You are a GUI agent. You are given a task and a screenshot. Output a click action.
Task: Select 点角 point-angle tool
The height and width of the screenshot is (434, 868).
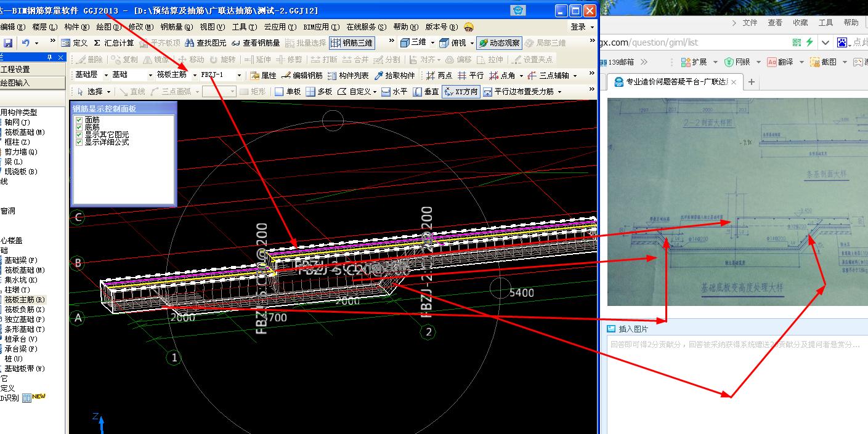point(502,76)
